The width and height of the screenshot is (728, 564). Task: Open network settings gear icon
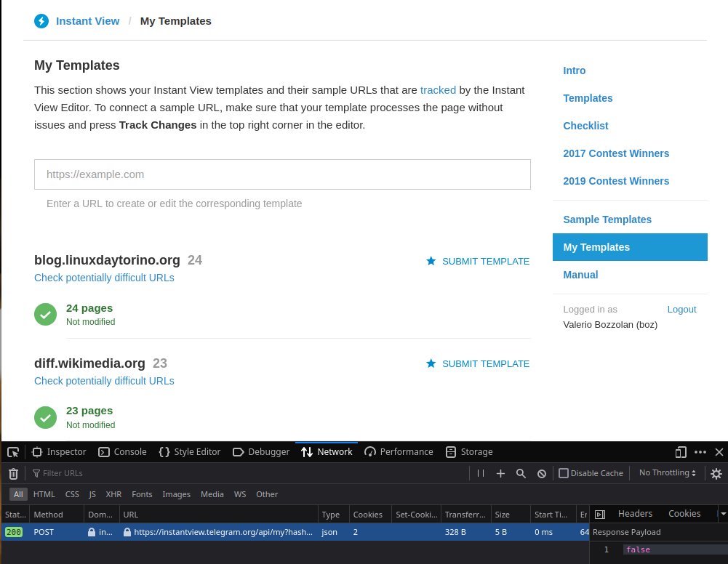[x=716, y=474]
